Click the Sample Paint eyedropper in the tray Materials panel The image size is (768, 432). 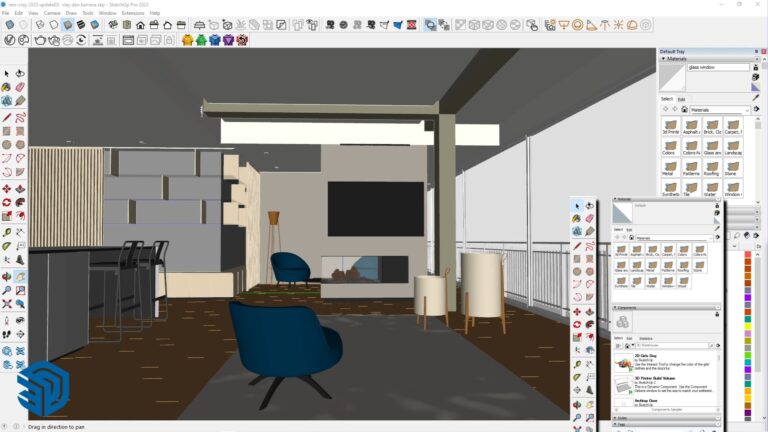[756, 98]
